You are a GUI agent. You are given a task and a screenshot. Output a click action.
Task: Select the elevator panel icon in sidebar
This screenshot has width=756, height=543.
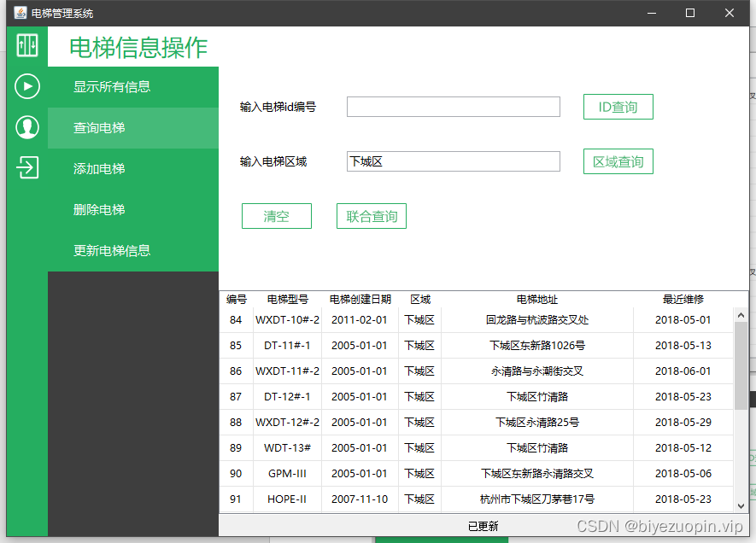(x=26, y=46)
